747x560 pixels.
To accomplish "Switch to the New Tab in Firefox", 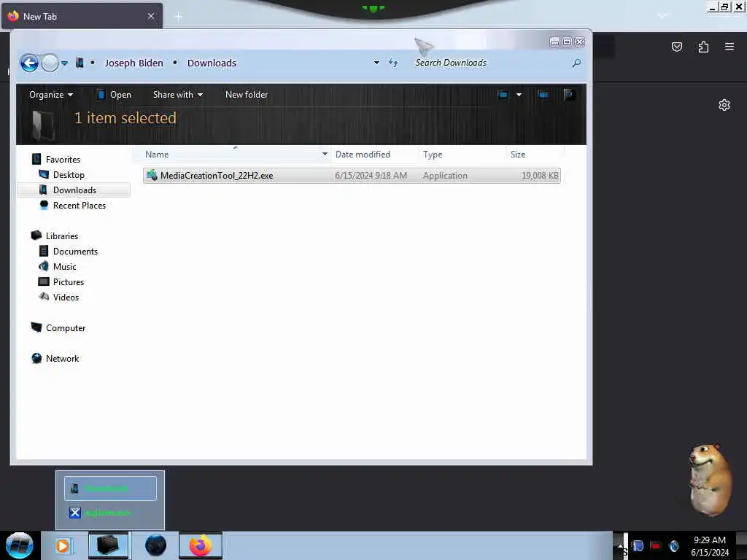I will point(82,16).
